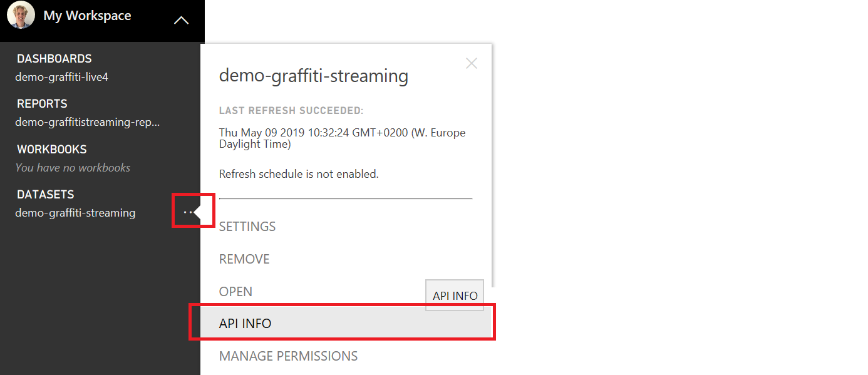The height and width of the screenshot is (375, 868).
Task: Click the 'Refresh schedule is not enabled' text
Action: coord(299,174)
